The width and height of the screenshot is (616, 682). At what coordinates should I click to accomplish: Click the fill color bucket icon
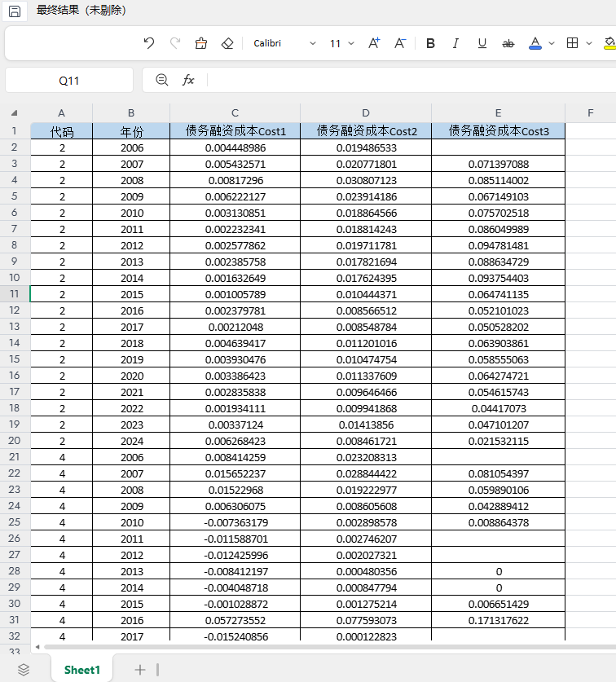pyautogui.click(x=610, y=43)
